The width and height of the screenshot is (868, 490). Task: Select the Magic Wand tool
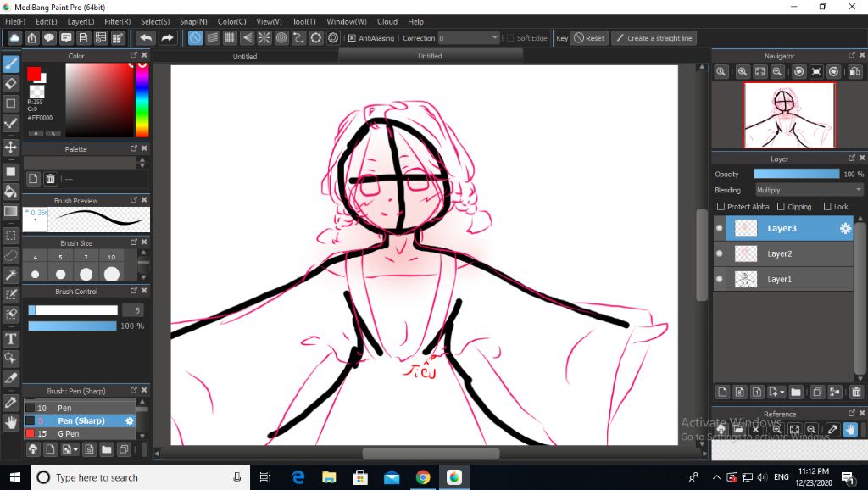point(10,275)
